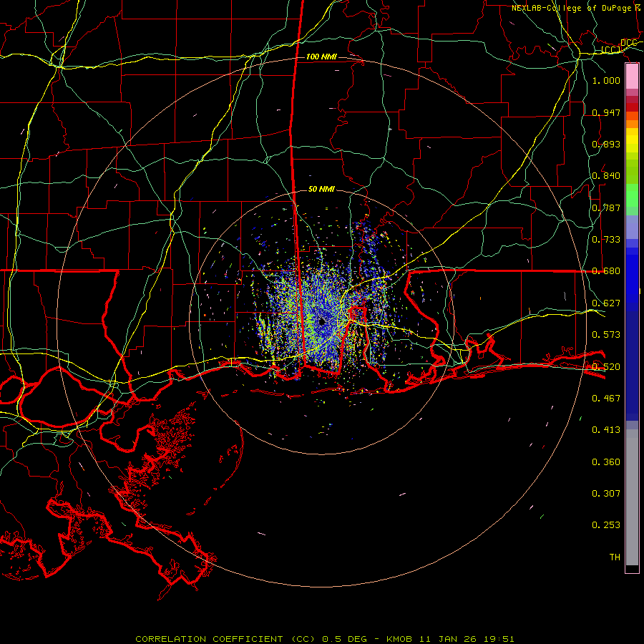Click the 0.680 legend value
This screenshot has width=644, height=644.
(x=606, y=270)
